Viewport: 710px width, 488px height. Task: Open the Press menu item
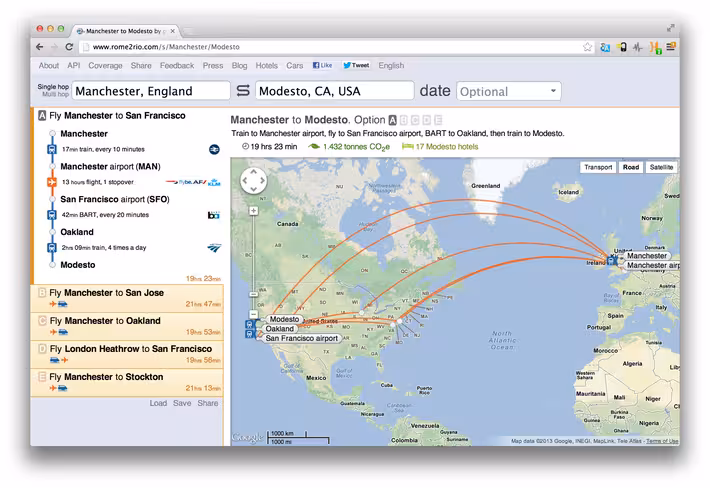point(213,65)
